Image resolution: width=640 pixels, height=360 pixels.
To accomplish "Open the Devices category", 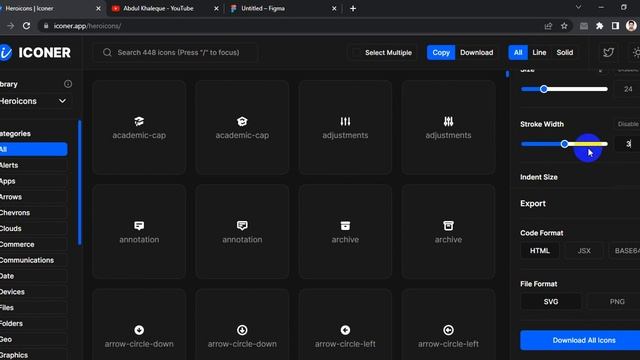I will point(33,292).
